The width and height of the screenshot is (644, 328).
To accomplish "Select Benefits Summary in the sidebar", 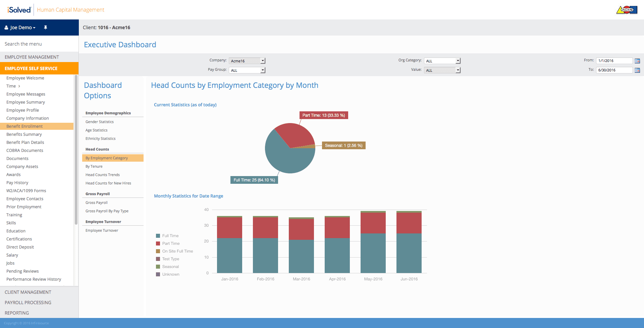I will pyautogui.click(x=24, y=134).
